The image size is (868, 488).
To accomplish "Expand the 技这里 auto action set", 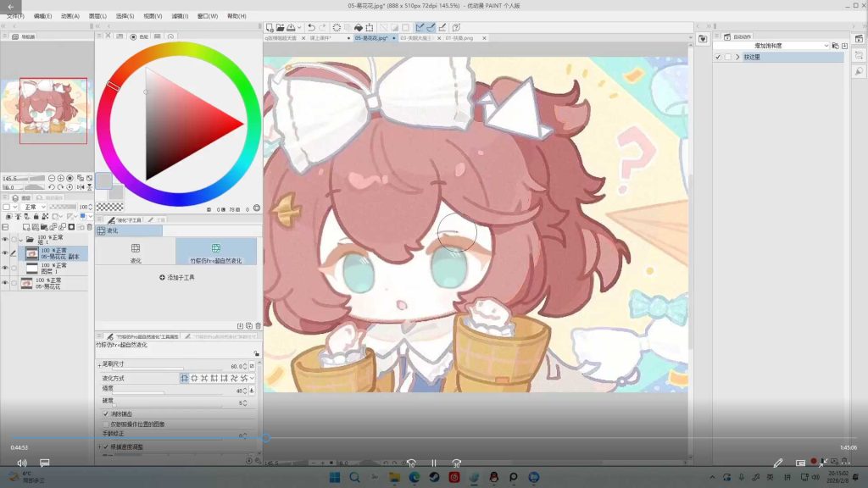I will [x=737, y=57].
